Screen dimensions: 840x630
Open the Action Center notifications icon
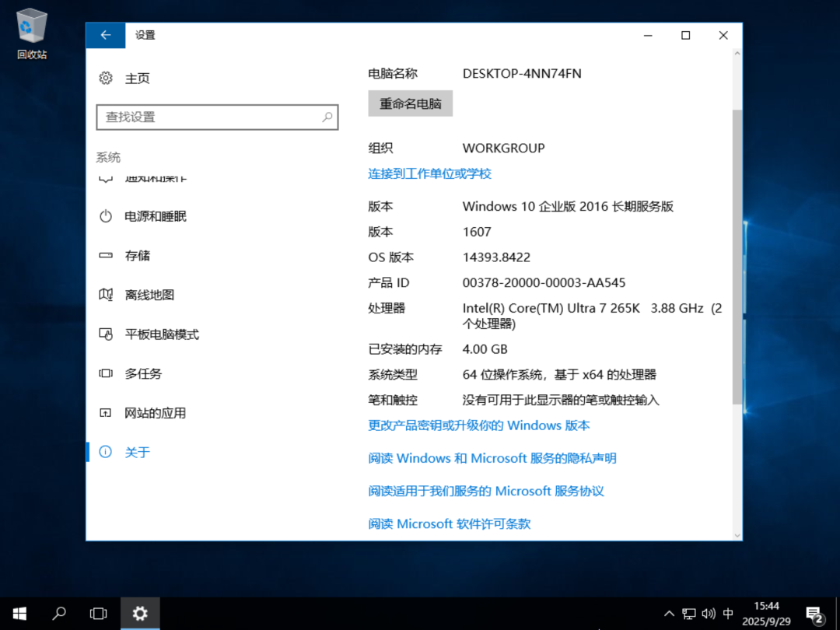pyautogui.click(x=814, y=614)
